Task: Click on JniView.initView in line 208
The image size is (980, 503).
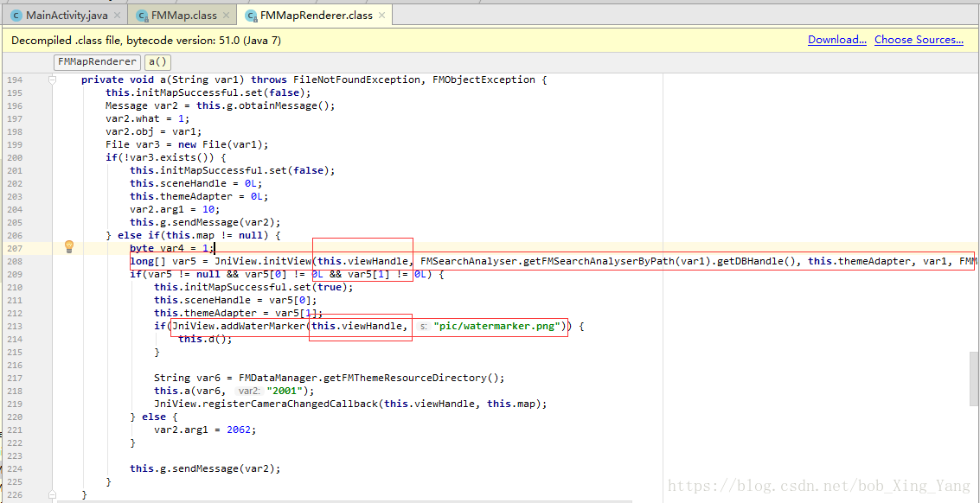Action: point(263,260)
